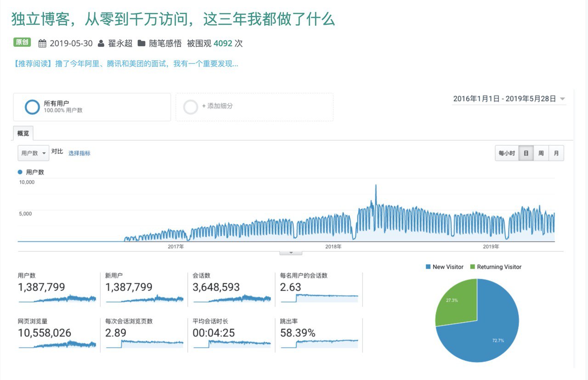Switch chart granularity to 每小时
Screen dimensions: 588x380
point(507,153)
